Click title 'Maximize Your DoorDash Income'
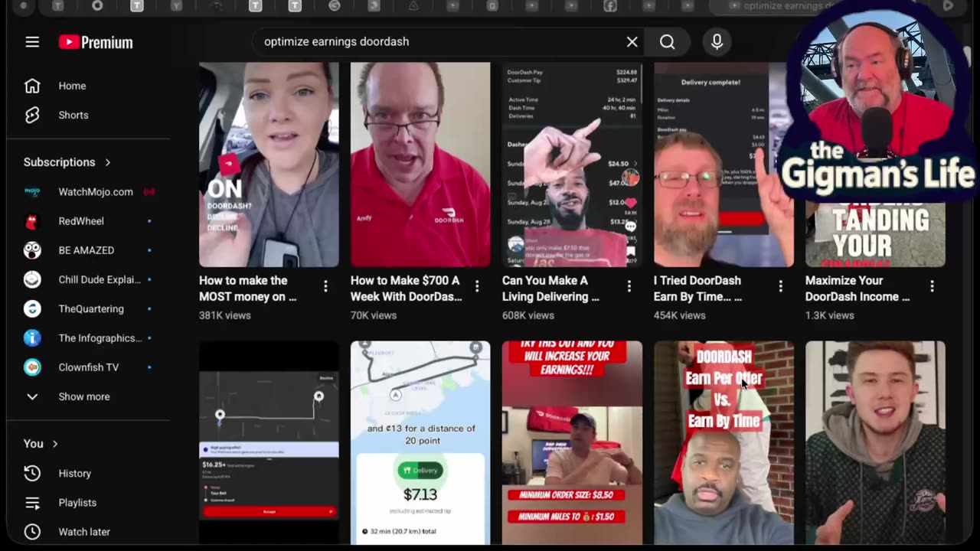 (857, 289)
